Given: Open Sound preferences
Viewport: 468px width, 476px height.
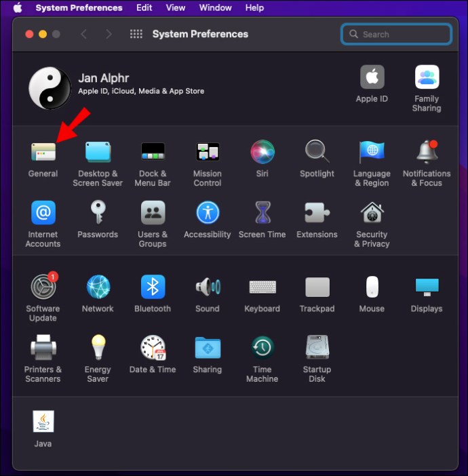Looking at the screenshot, I should point(208,287).
